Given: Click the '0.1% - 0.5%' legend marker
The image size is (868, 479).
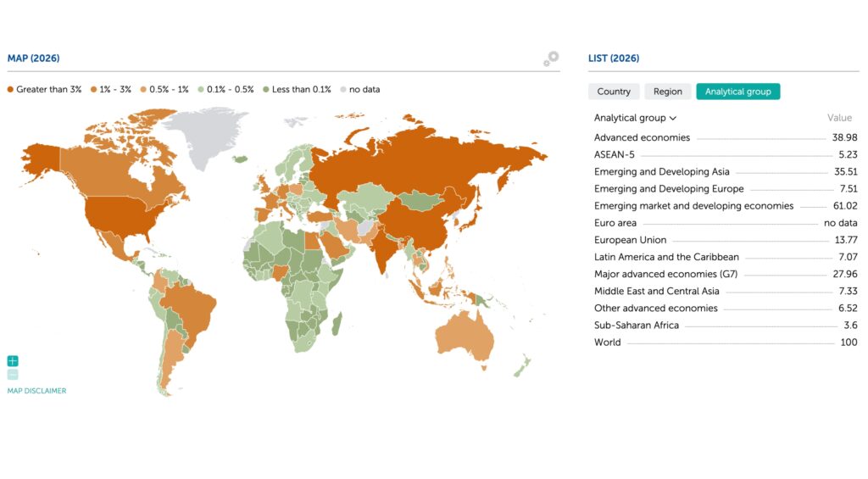Looking at the screenshot, I should click(201, 89).
